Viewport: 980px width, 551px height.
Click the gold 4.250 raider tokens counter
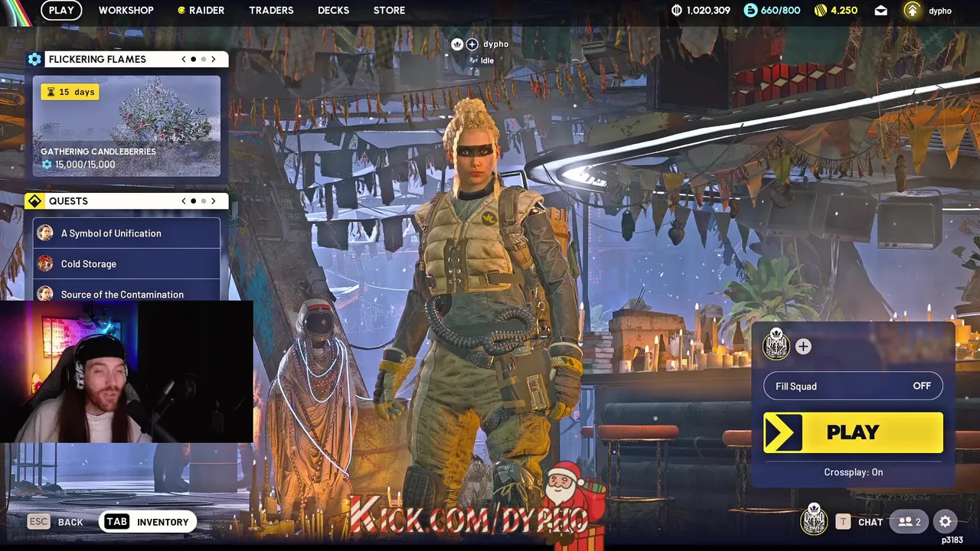(835, 10)
